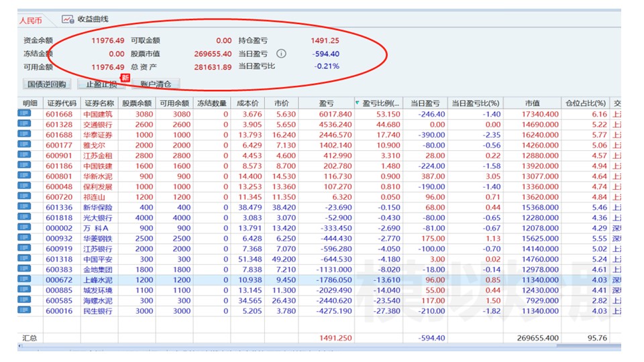Viewport: 644px width, 362px height.
Task: Click the 明细 column header
Action: (x=30, y=103)
